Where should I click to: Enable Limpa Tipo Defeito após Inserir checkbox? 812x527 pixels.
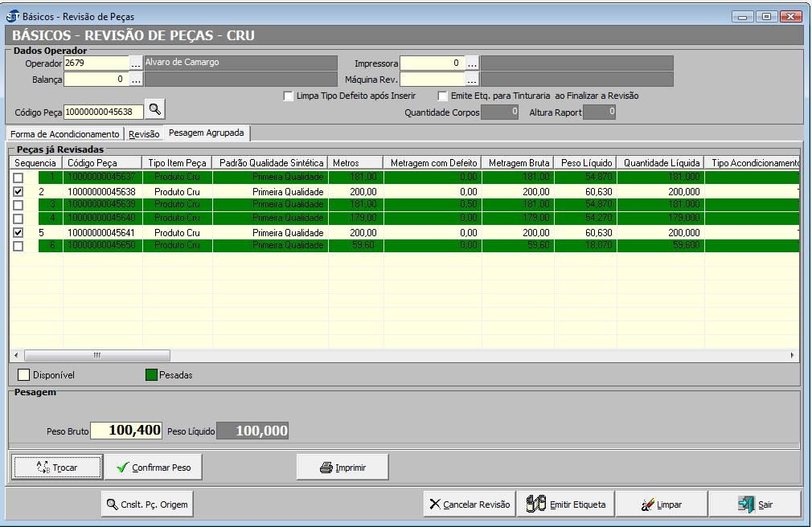point(289,96)
